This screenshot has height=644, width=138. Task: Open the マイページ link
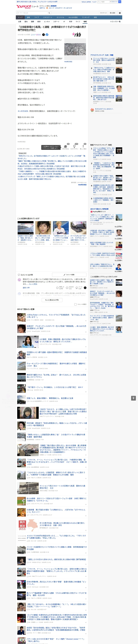pos(103,13)
